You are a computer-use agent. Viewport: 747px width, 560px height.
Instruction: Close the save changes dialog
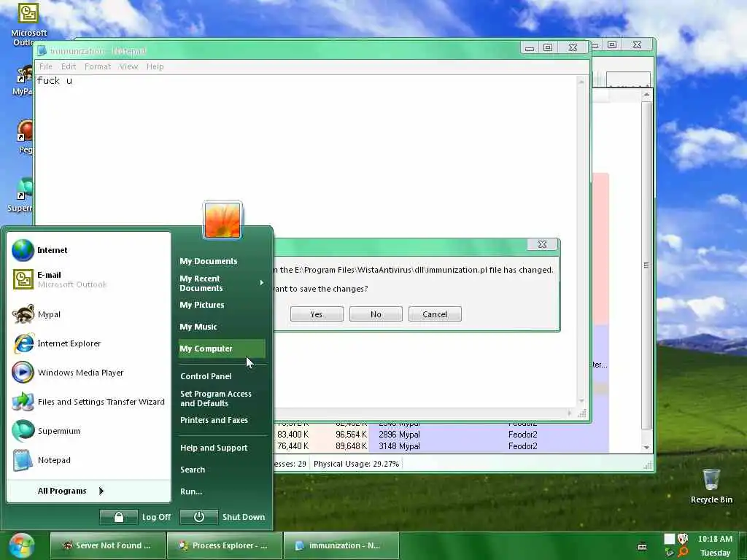point(542,244)
